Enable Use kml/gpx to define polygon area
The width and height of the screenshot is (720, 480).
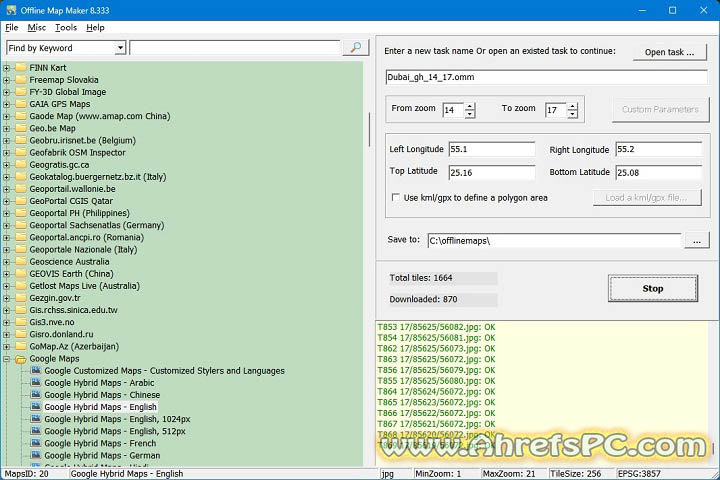click(x=395, y=198)
